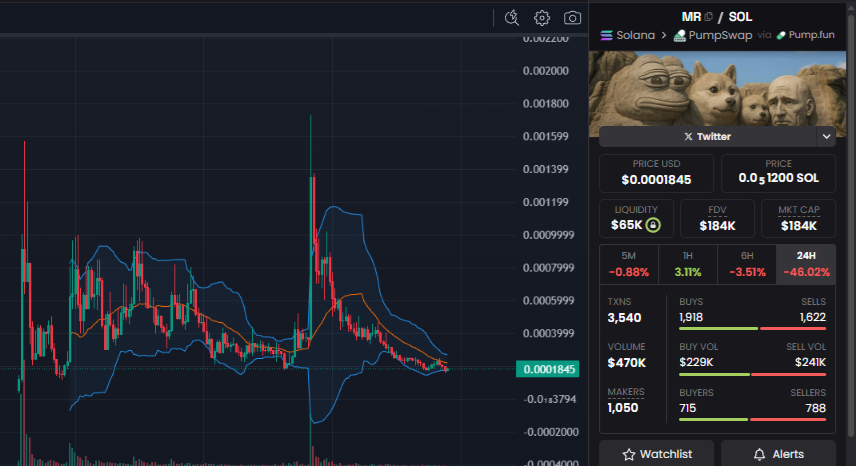The height and width of the screenshot is (466, 856).
Task: Click the MAKERS 1,050 value
Action: [x=623, y=408]
